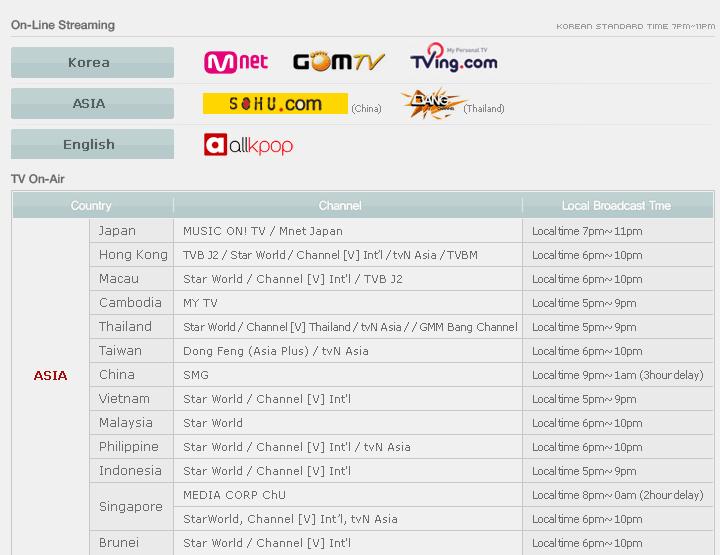Click the '(China)' label beside SOHU
Screen dimensions: 720x555
pos(366,109)
